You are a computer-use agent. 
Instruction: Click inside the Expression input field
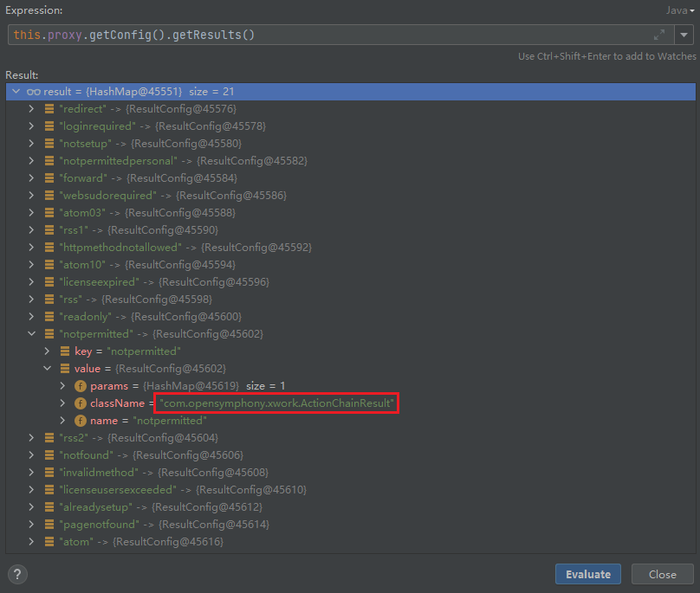tap(329, 35)
